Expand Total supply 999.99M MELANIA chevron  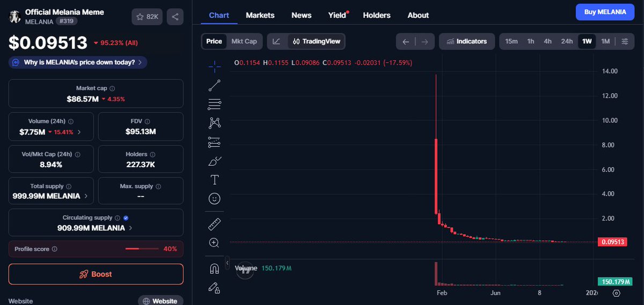click(86, 196)
